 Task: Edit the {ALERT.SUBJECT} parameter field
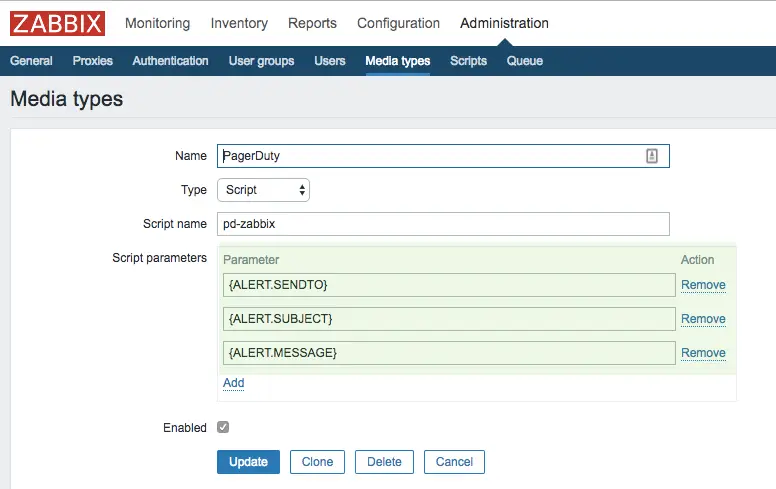click(449, 319)
